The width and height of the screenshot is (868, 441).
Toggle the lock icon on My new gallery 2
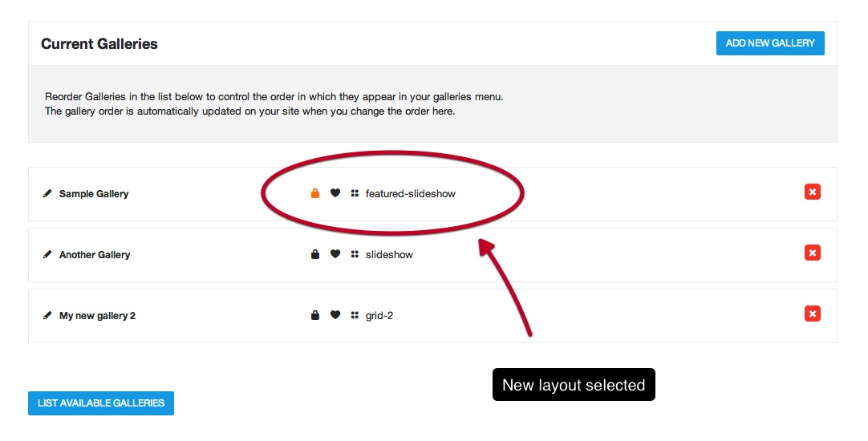coord(315,315)
